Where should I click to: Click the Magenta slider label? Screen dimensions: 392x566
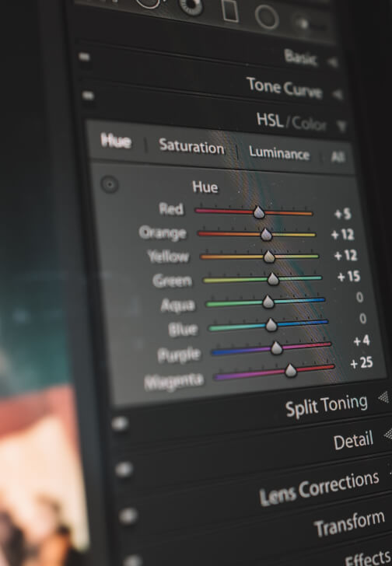point(174,382)
